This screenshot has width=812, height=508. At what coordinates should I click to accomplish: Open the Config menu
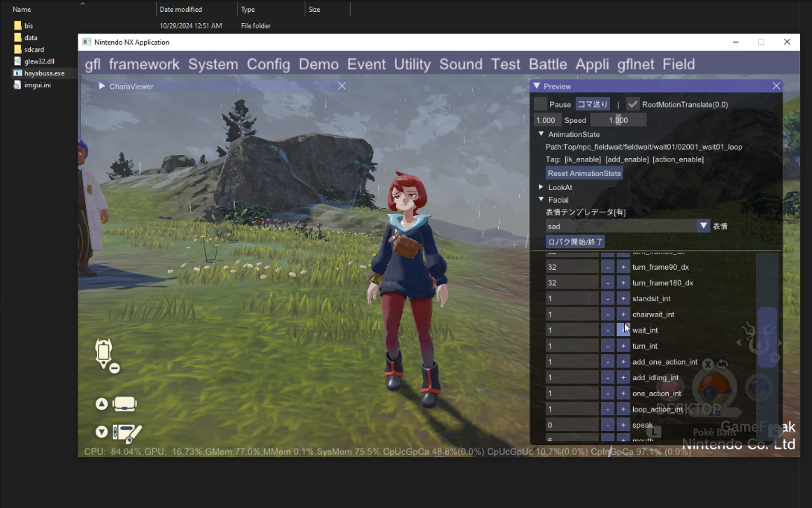point(268,64)
